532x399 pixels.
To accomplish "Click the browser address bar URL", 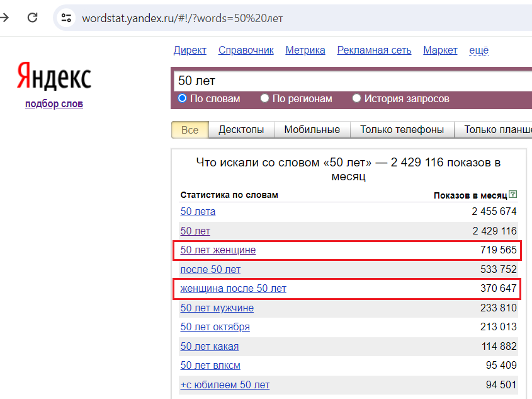I will (183, 18).
